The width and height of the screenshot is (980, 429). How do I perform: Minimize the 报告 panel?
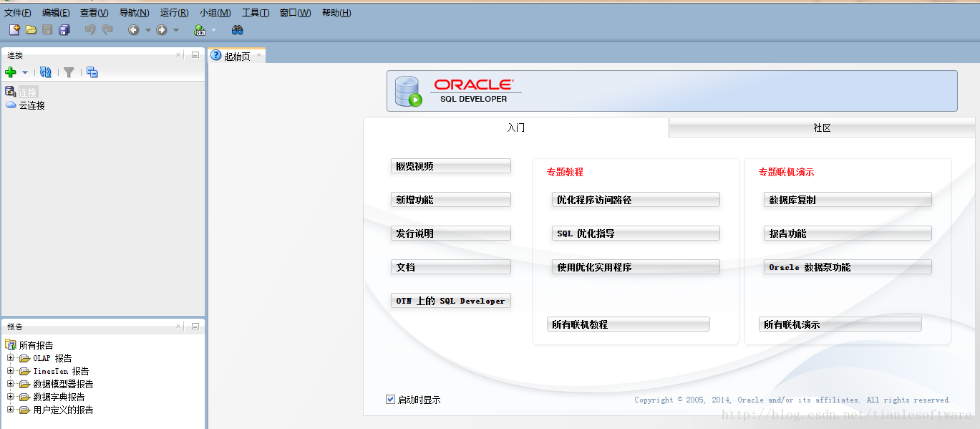195,326
